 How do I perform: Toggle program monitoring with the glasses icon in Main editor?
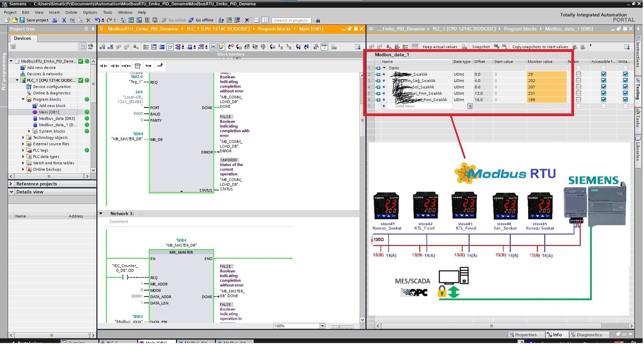324,47
